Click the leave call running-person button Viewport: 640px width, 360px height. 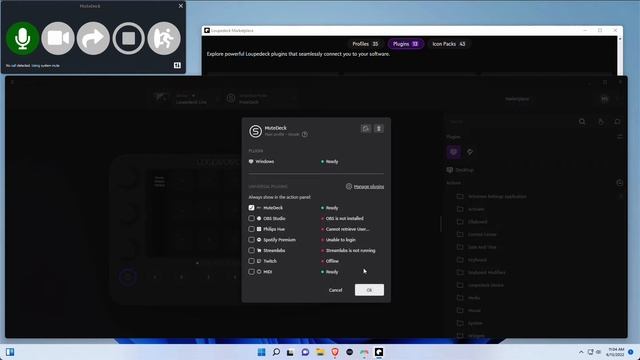(164, 38)
